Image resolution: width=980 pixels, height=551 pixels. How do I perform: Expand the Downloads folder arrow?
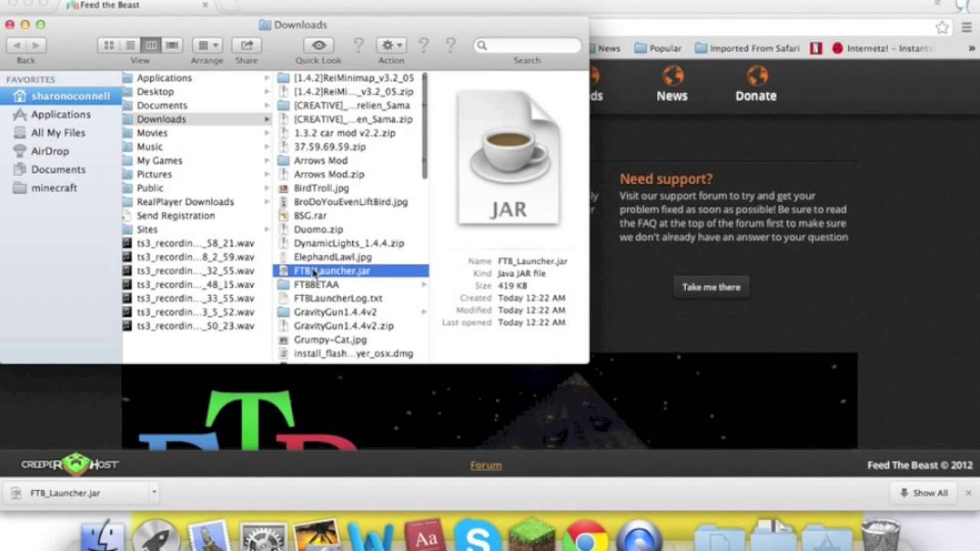[x=267, y=119]
